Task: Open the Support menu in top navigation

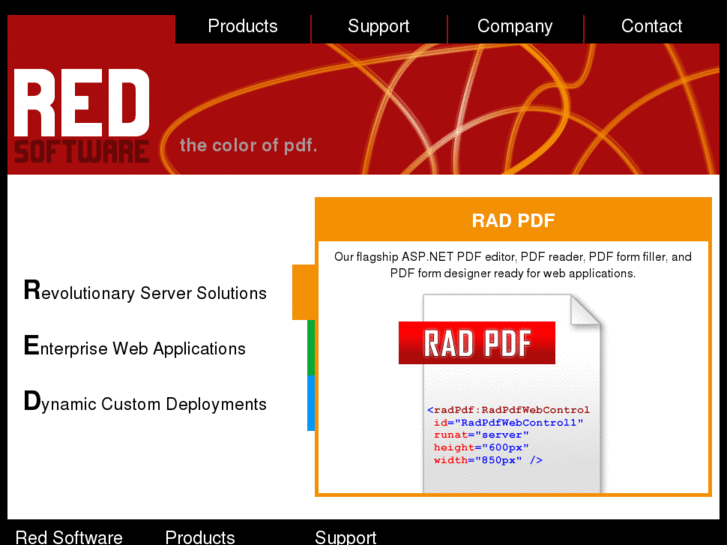Action: coord(379,26)
